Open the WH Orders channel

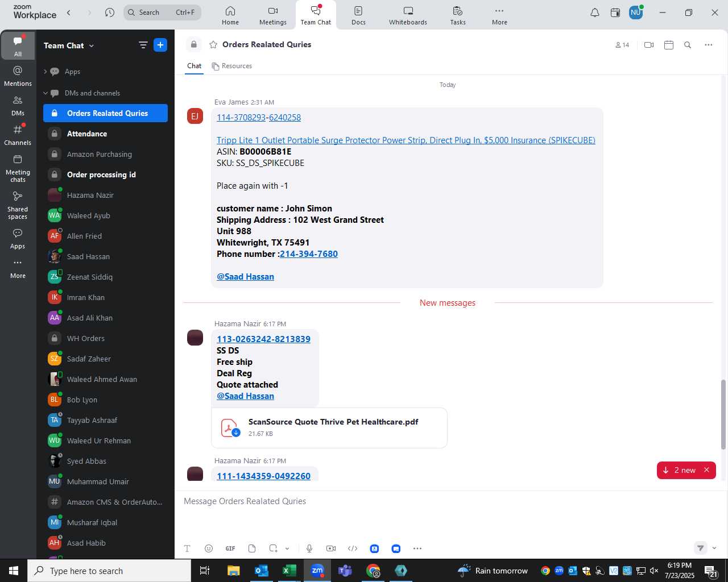(105, 338)
